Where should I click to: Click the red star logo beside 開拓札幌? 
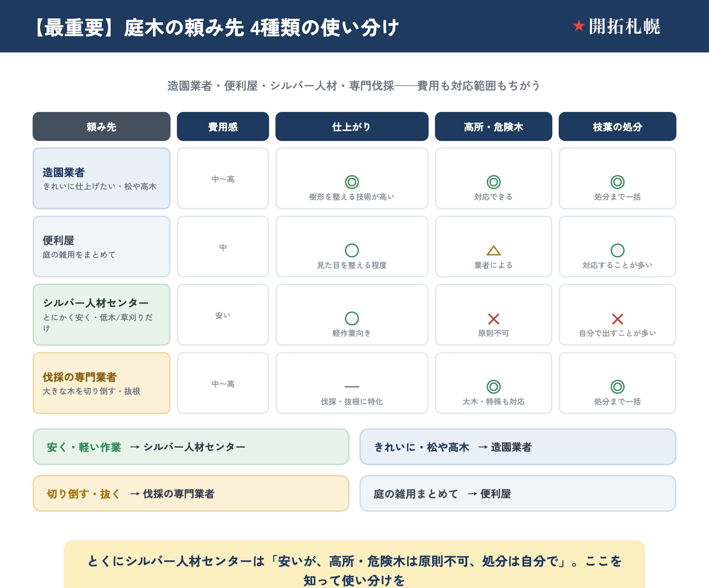[x=579, y=26]
